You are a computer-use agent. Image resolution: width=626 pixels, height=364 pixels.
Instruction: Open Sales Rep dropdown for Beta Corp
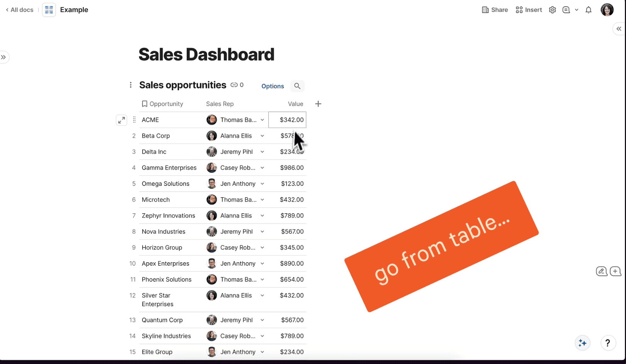(262, 136)
